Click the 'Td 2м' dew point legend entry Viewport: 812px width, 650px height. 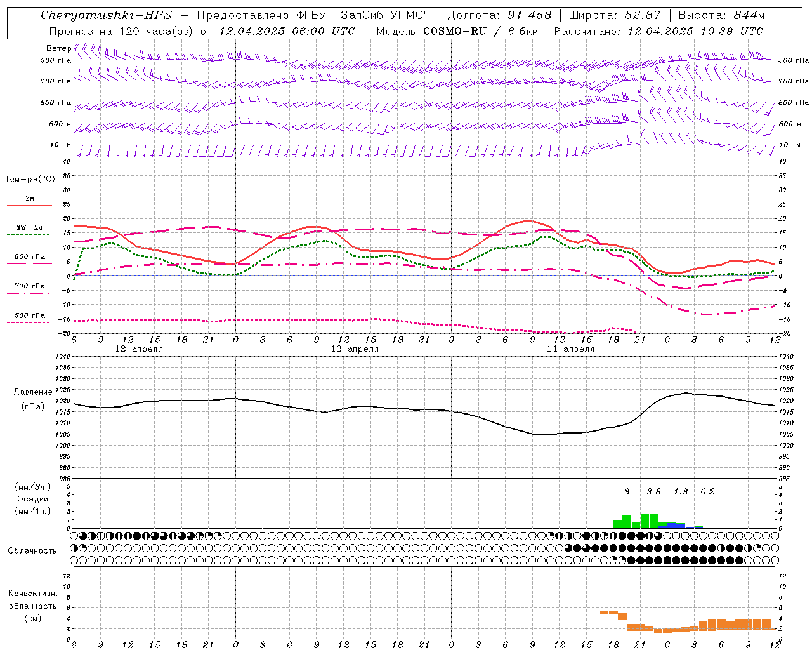pos(29,227)
